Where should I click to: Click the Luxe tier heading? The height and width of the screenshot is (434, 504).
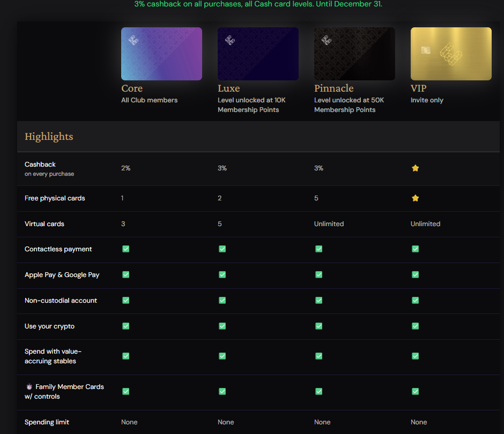tap(228, 88)
